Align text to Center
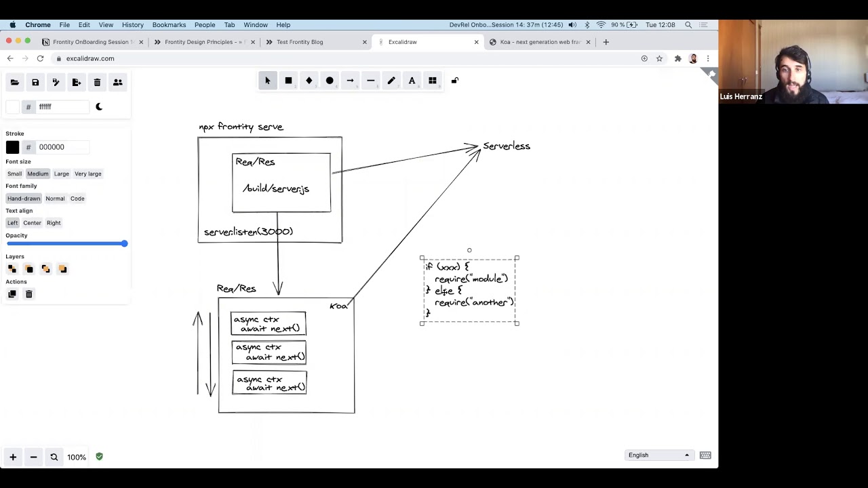Viewport: 868px width, 488px height. [x=32, y=223]
